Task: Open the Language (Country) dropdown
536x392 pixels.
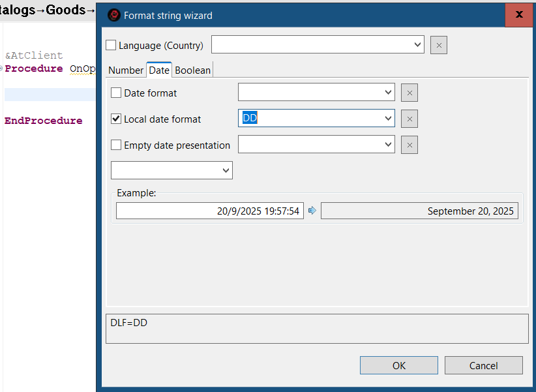Action: [417, 45]
